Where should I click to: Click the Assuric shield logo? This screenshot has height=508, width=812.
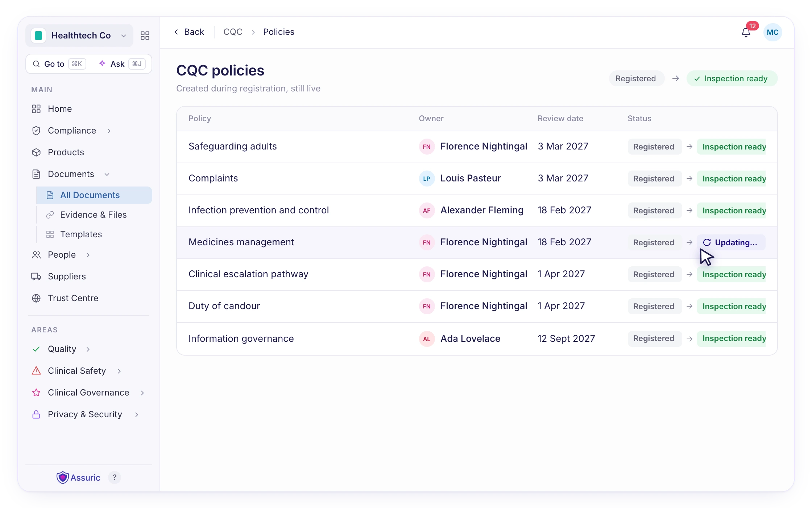pyautogui.click(x=63, y=478)
